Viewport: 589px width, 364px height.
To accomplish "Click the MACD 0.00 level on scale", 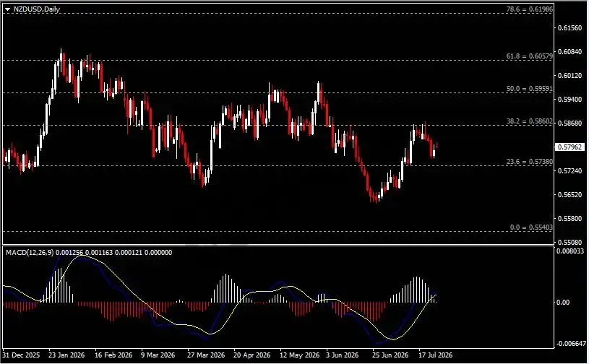I will pos(563,302).
